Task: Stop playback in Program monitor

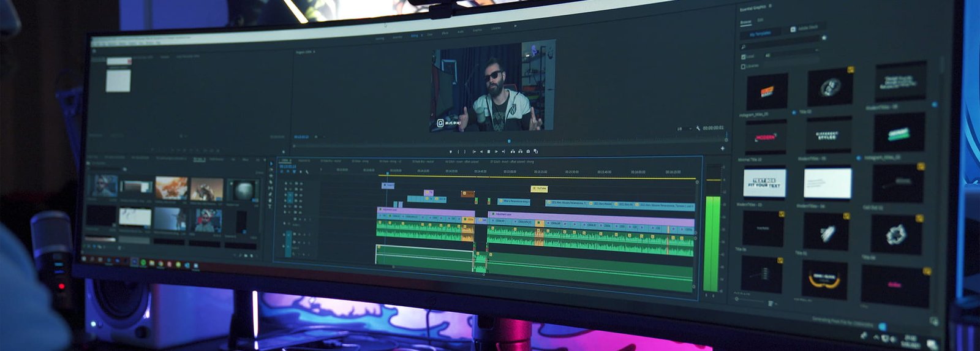Action: 489,151
